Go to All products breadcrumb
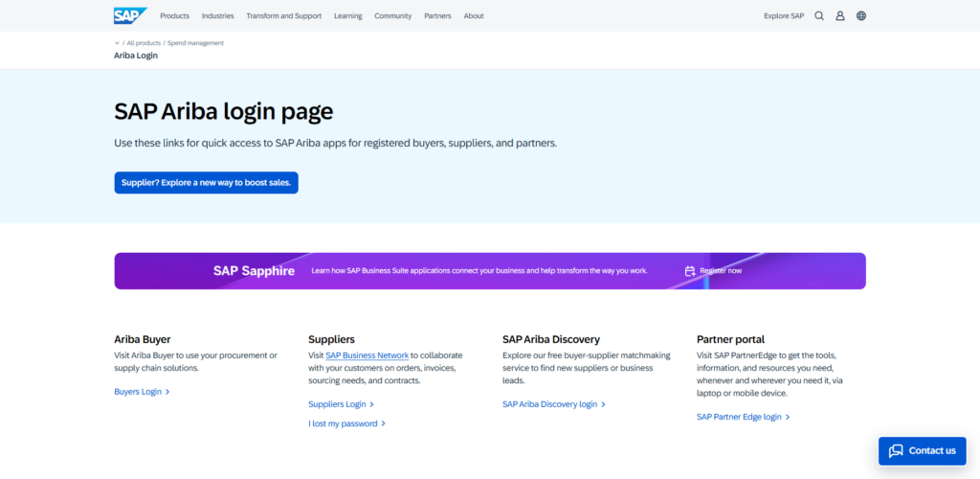 (144, 43)
